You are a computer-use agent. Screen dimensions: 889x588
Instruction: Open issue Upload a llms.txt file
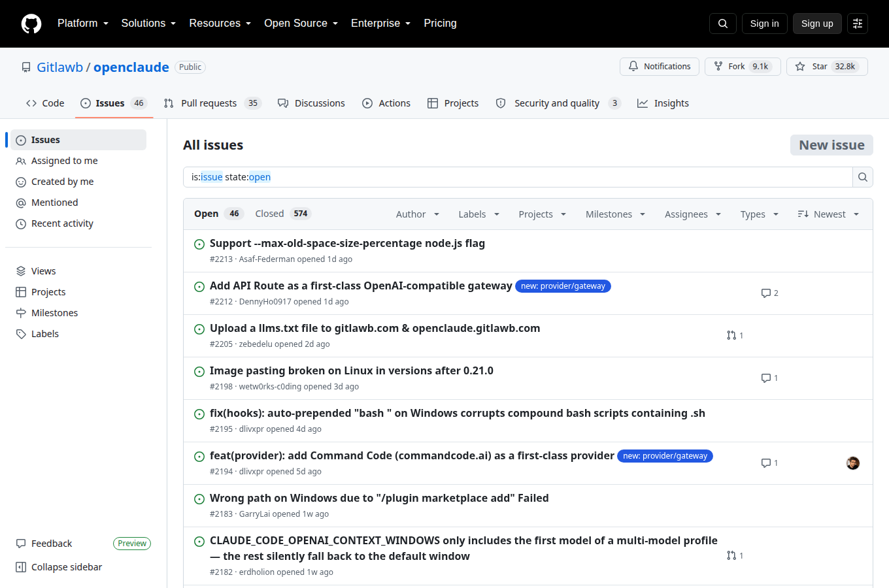pyautogui.click(x=375, y=328)
